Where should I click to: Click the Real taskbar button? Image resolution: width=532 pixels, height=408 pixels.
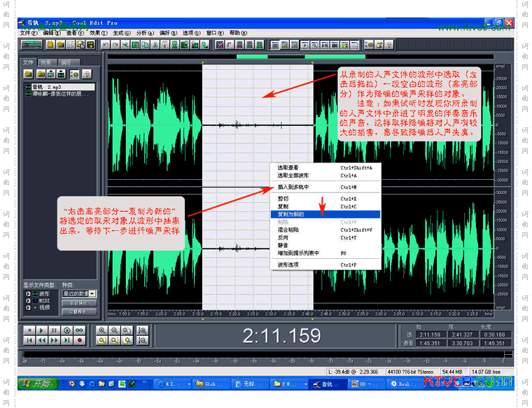[x=405, y=384]
